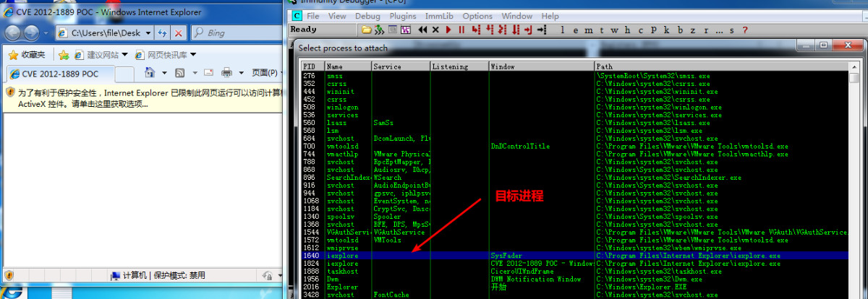Show source with 's' toolbar button
Image resolution: width=868 pixels, height=299 pixels.
click(731, 30)
